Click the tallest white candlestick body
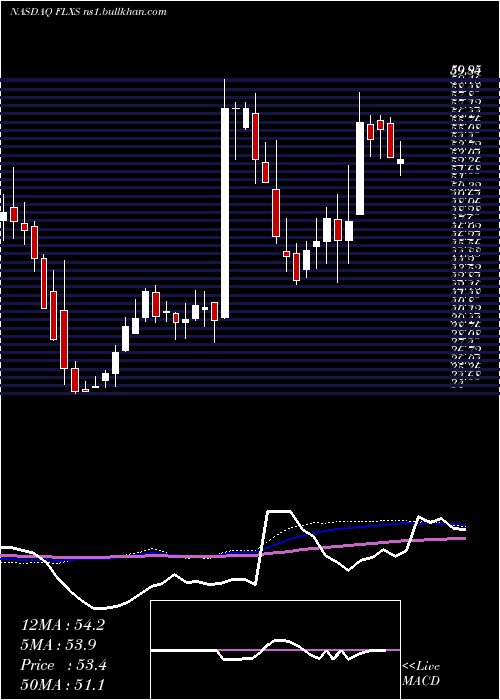500x700 pixels. click(225, 213)
